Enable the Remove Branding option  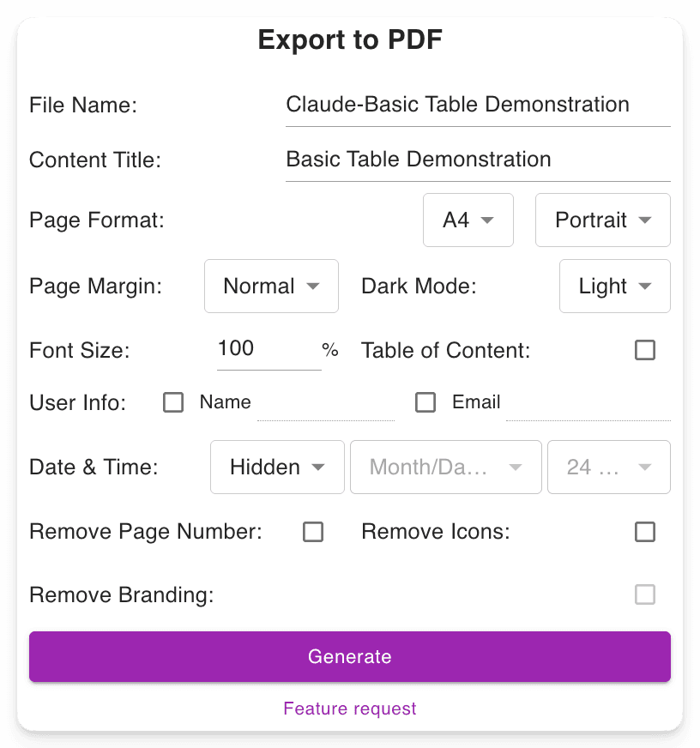(646, 594)
